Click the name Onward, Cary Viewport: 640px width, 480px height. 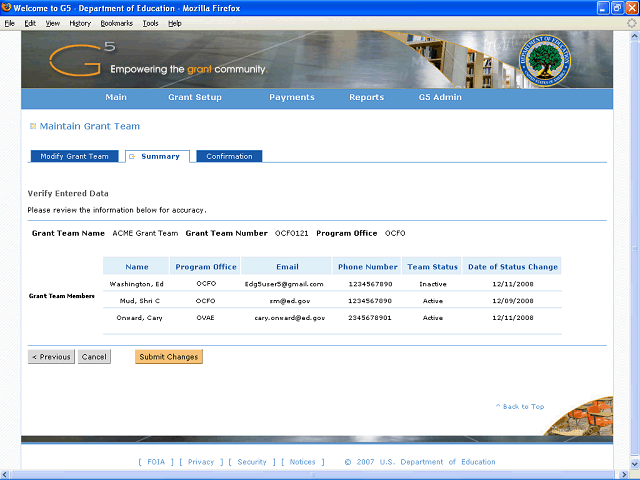[x=139, y=318]
